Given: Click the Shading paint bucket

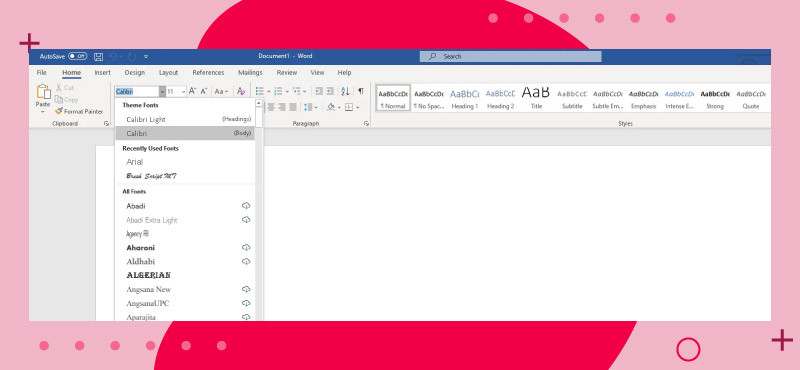Looking at the screenshot, I should click(x=331, y=107).
